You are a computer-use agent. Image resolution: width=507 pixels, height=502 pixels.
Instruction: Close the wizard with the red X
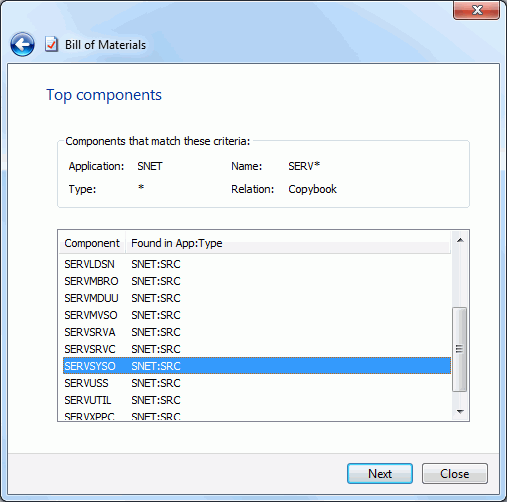coord(476,10)
